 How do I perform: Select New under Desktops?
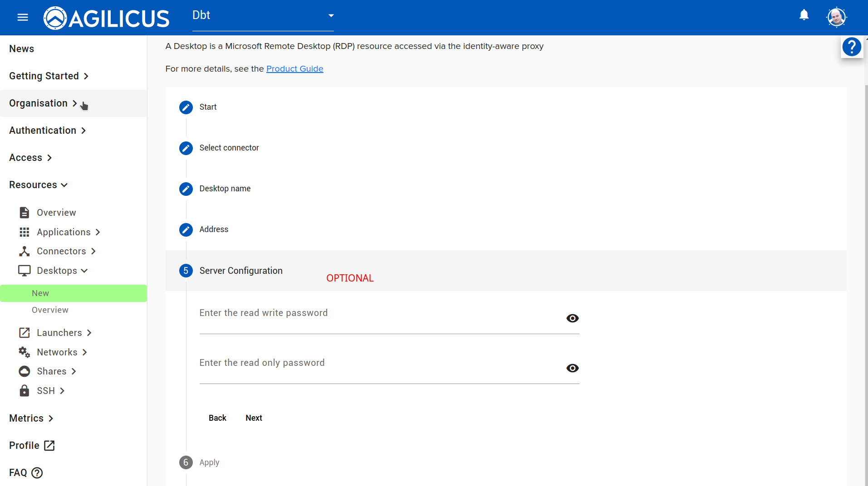point(40,293)
